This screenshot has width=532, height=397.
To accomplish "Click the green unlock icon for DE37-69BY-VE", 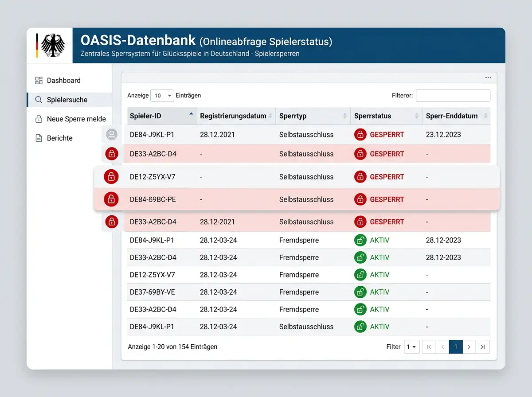I will [x=360, y=292].
